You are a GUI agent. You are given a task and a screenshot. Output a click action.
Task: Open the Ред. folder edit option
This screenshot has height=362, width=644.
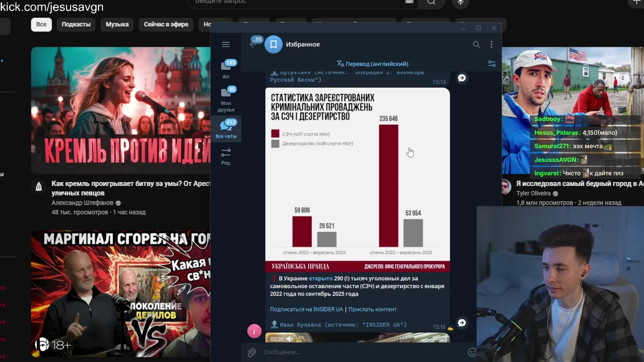tap(226, 156)
